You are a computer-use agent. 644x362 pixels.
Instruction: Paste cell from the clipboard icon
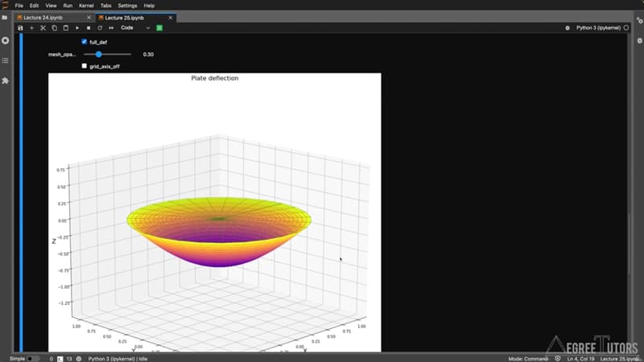pos(66,28)
